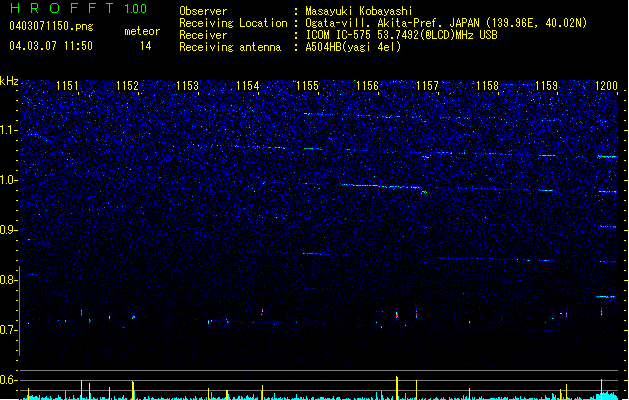Image resolution: width=629 pixels, height=400 pixels.
Task: Click location text Ogata-vill. Akita-Pref. JAPAN
Action: pyautogui.click(x=393, y=23)
